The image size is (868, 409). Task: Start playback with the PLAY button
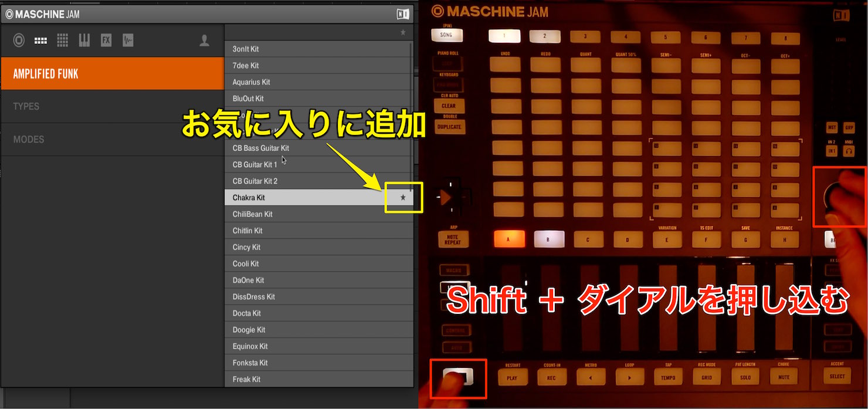tap(513, 377)
